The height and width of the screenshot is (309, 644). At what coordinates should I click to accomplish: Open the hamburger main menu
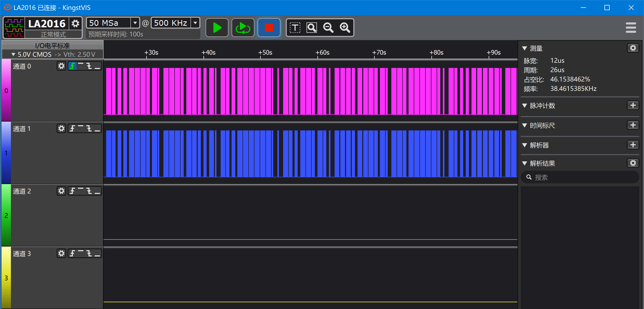click(631, 28)
